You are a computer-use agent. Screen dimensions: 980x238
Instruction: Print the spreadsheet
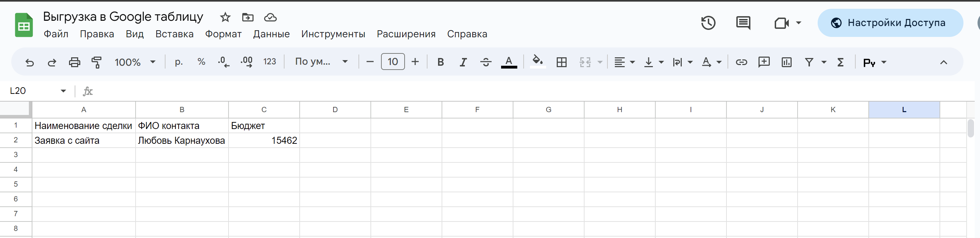74,62
